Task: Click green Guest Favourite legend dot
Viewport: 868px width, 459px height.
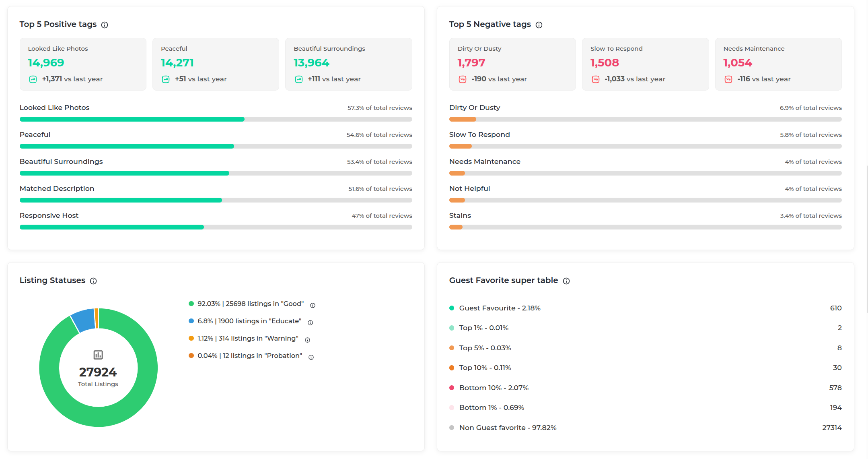Action: click(x=452, y=308)
